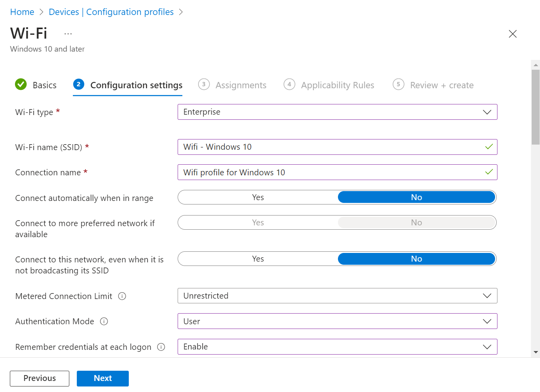
Task: Click the step 3 Assignments circle icon
Action: click(x=204, y=84)
